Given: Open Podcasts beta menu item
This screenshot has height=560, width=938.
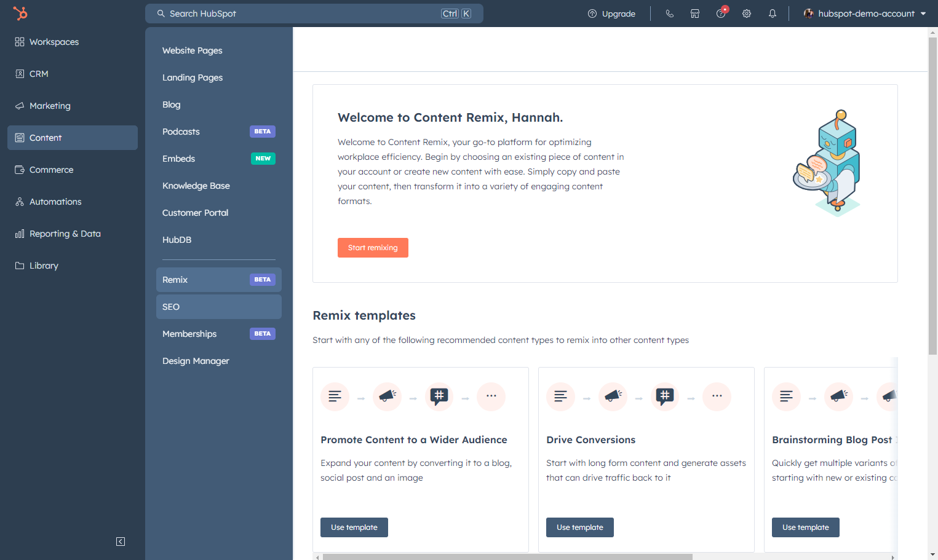Looking at the screenshot, I should click(x=218, y=132).
